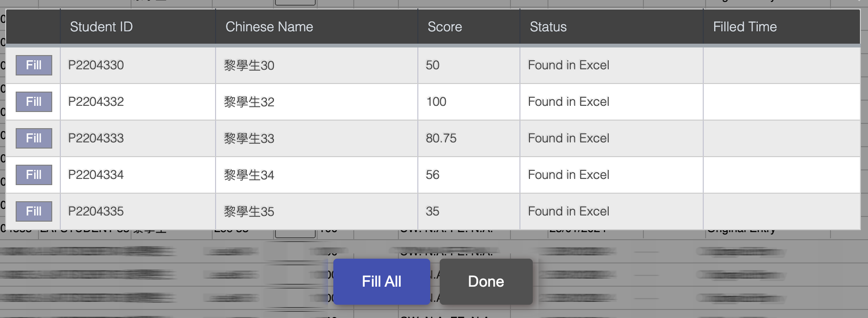Image resolution: width=868 pixels, height=318 pixels.
Task: Click the blue Fill All button
Action: point(382,281)
